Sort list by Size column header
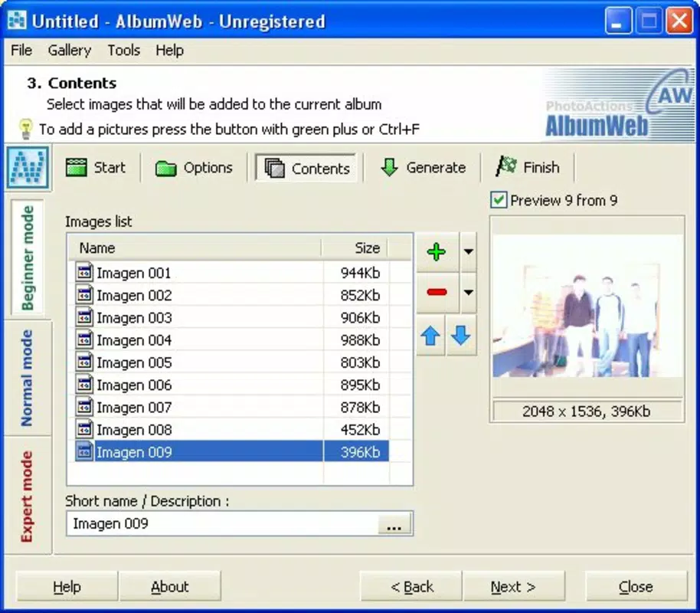The height and width of the screenshot is (613, 700). coord(355,248)
